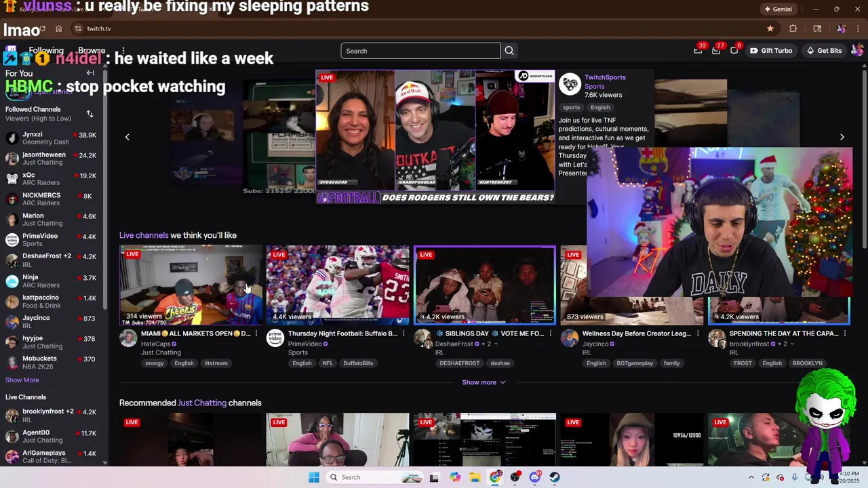Open options menu for HateCaps card
Image resolution: width=868 pixels, height=488 pixels.
point(256,333)
